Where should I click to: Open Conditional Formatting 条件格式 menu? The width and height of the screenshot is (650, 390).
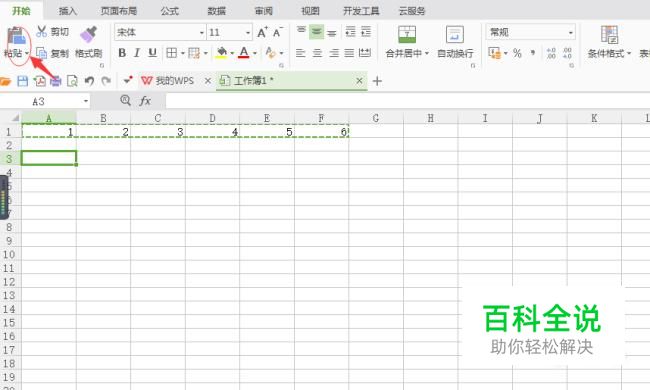[609, 42]
